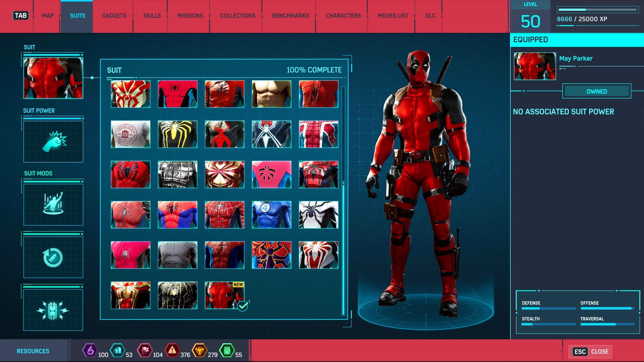Click the Owned button
The image size is (644, 362).
coord(596,91)
